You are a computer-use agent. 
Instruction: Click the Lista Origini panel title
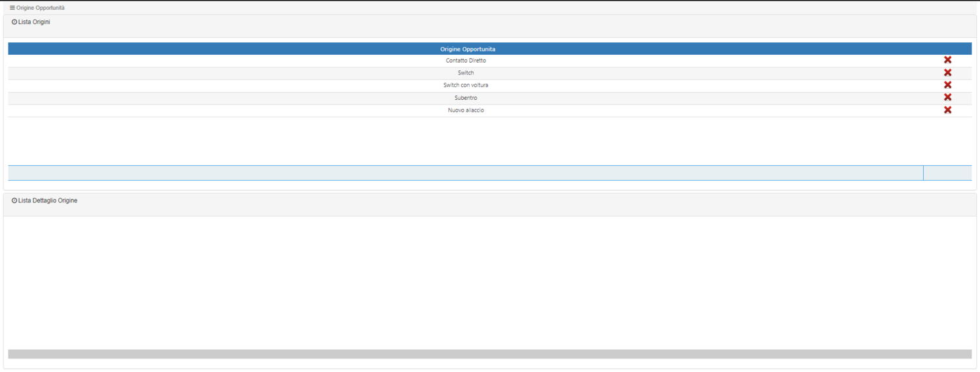point(34,22)
